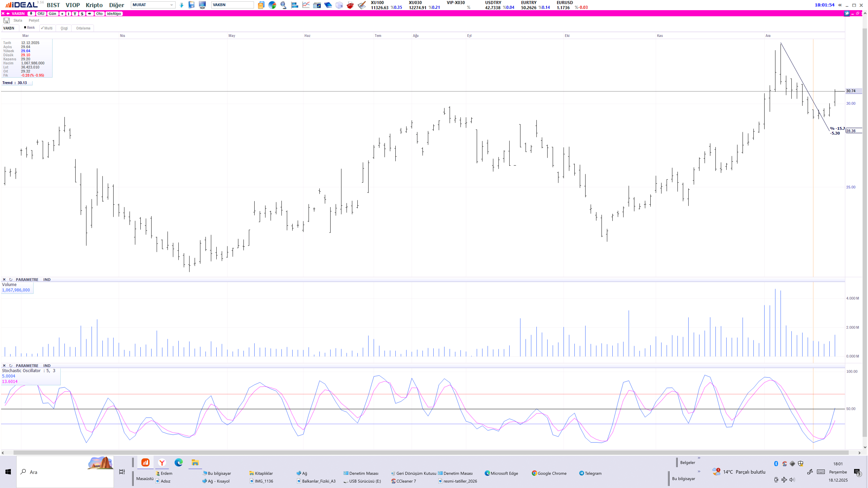Toggle the I button on magenta bar
Viewport: 868px width, 488px height.
tap(69, 14)
